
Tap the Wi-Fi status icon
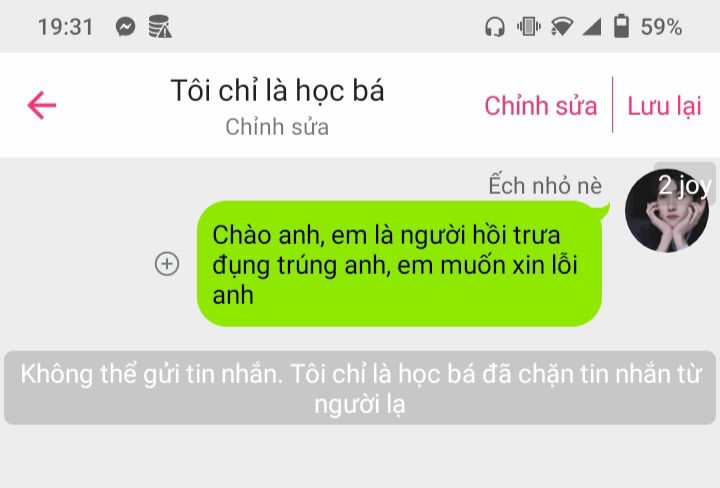tap(562, 27)
